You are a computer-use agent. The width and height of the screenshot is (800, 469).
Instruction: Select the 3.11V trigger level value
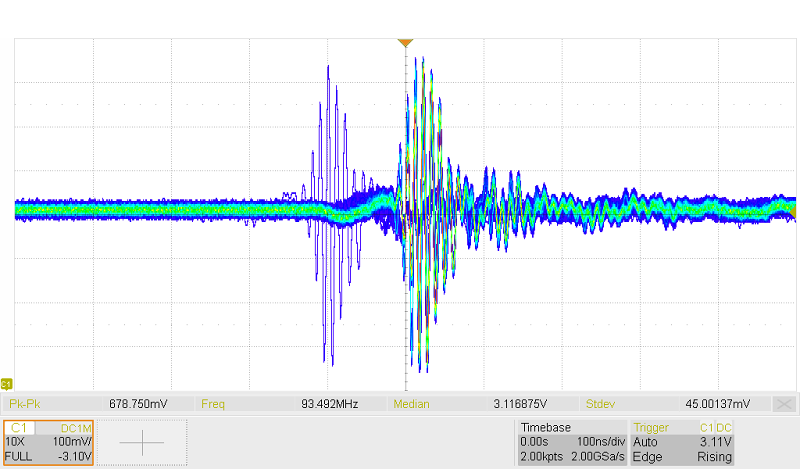click(x=715, y=441)
